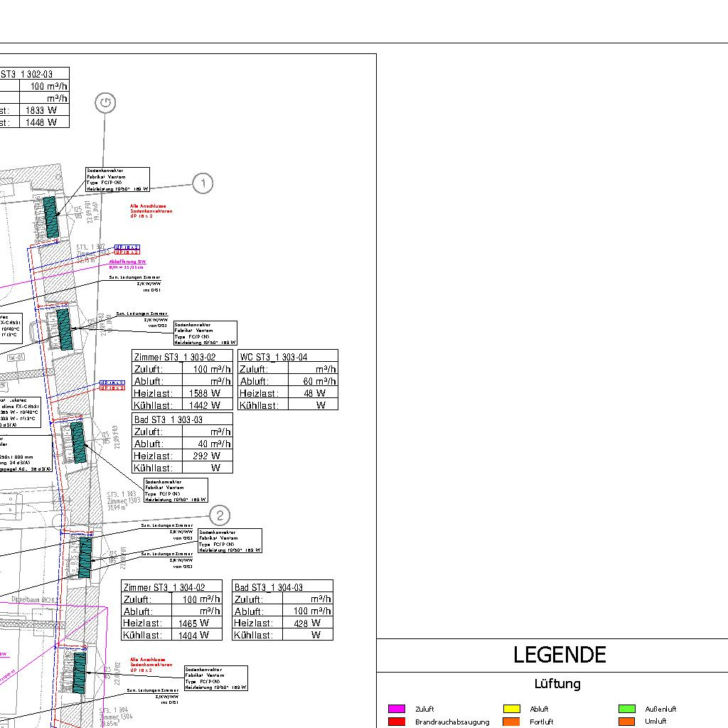Click the green Außenluft legend swatch
This screenshot has height=728, width=728.
point(626,709)
